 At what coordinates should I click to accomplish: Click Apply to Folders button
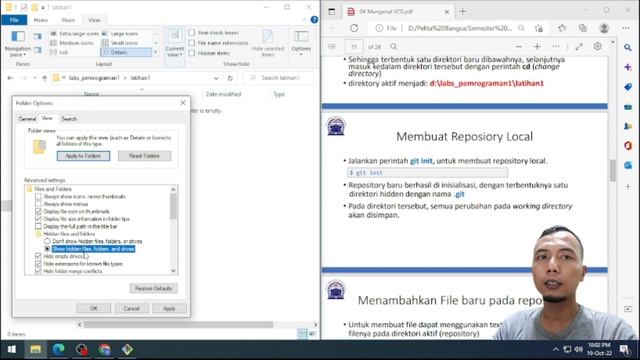(x=83, y=156)
